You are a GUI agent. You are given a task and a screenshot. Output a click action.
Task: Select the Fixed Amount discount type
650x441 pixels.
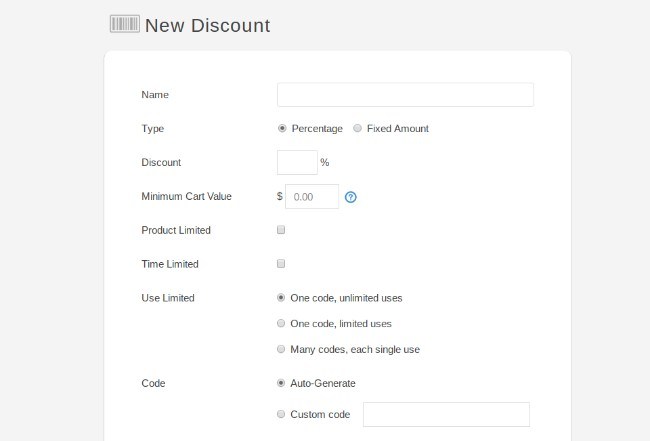coord(358,128)
